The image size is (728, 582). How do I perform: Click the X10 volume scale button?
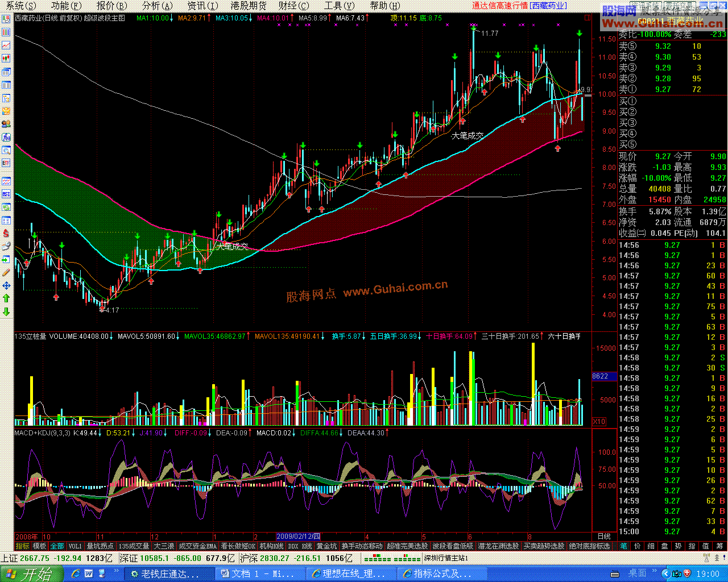599,422
